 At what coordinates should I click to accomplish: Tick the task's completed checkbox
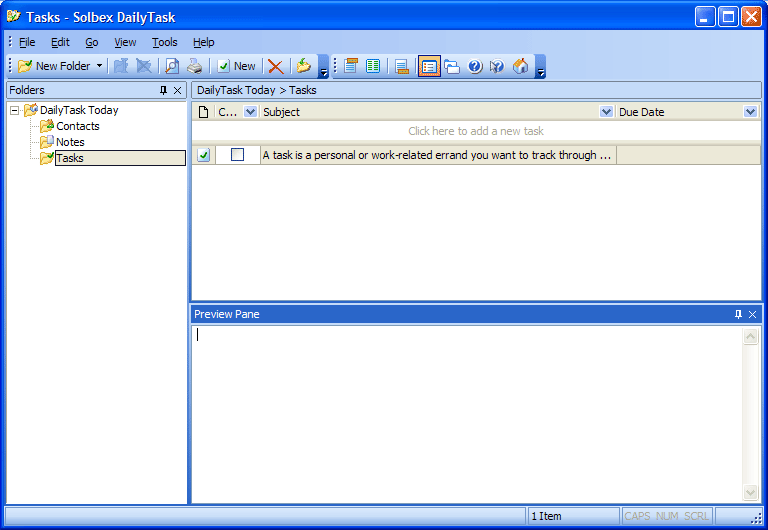pos(238,155)
